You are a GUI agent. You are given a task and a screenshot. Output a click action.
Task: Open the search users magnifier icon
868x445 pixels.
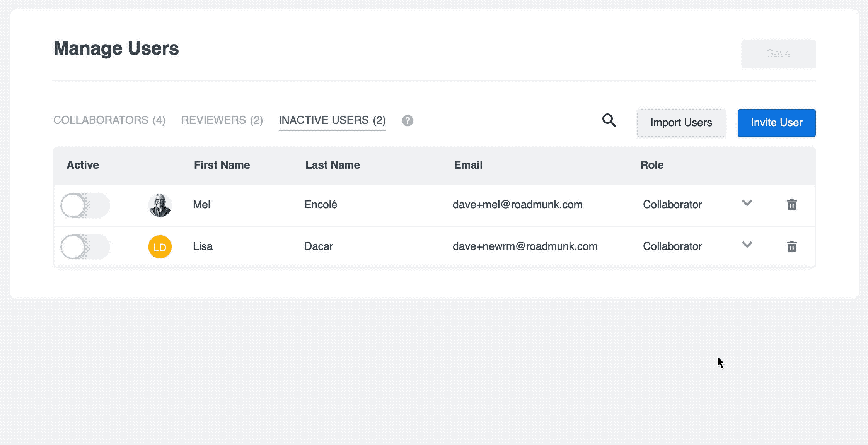tap(609, 121)
